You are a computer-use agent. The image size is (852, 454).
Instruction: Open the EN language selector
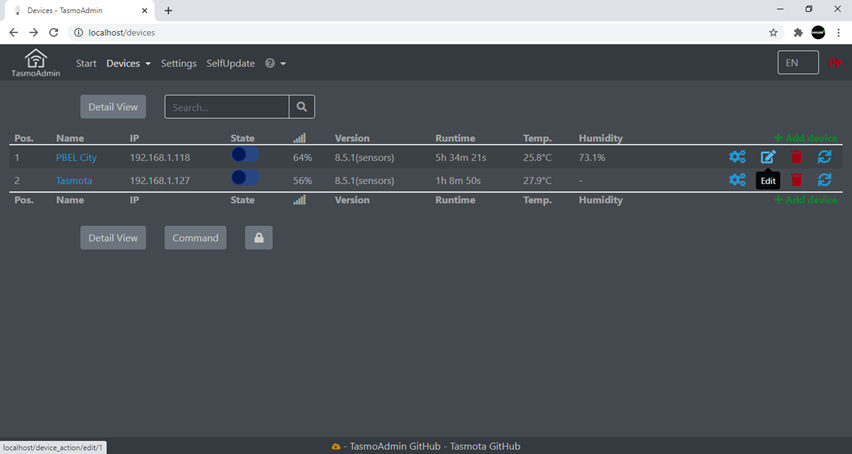798,62
